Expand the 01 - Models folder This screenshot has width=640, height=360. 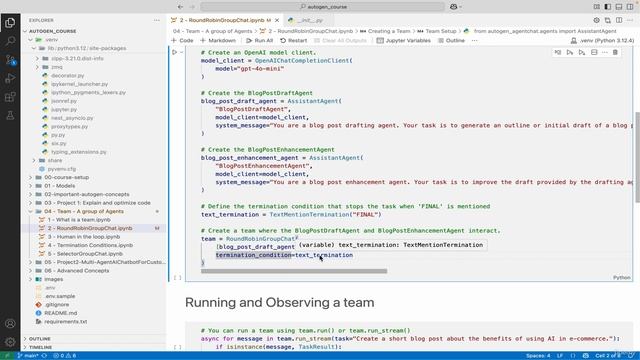(x=94, y=186)
